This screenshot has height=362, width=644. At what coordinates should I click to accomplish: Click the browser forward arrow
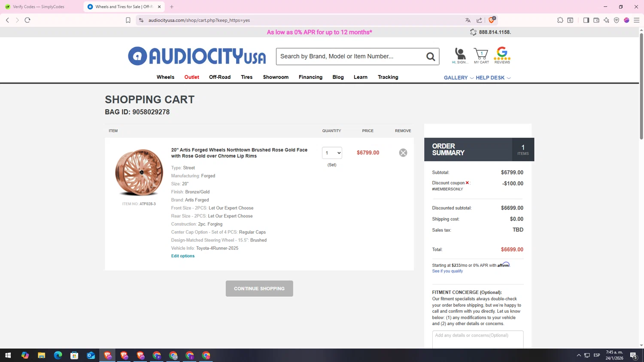coord(17,20)
